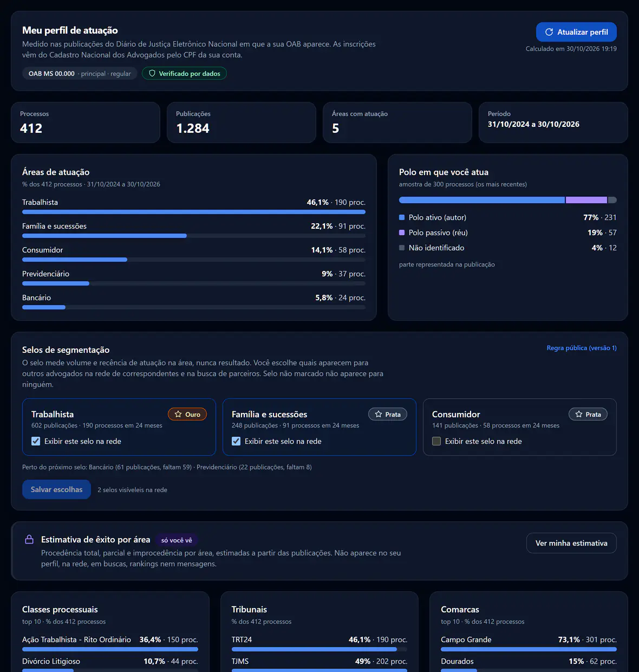The height and width of the screenshot is (672, 639).
Task: Click the Prata badge on Família e sucessões card
Action: (x=388, y=414)
